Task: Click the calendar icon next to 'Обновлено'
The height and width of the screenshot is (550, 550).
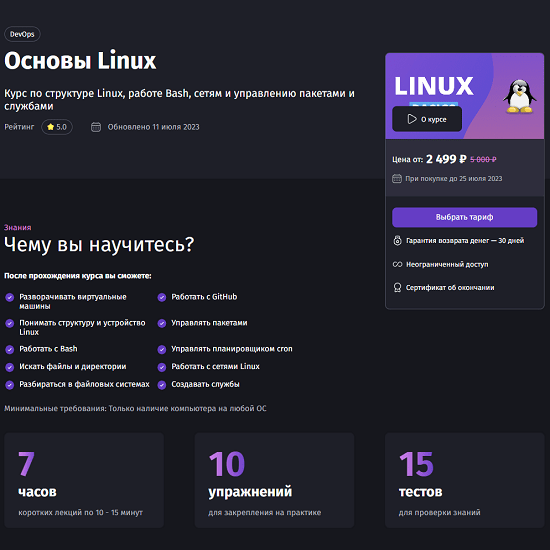Action: (96, 127)
